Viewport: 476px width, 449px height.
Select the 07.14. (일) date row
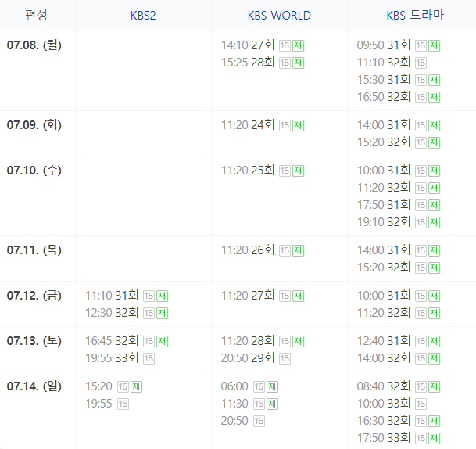click(x=34, y=386)
